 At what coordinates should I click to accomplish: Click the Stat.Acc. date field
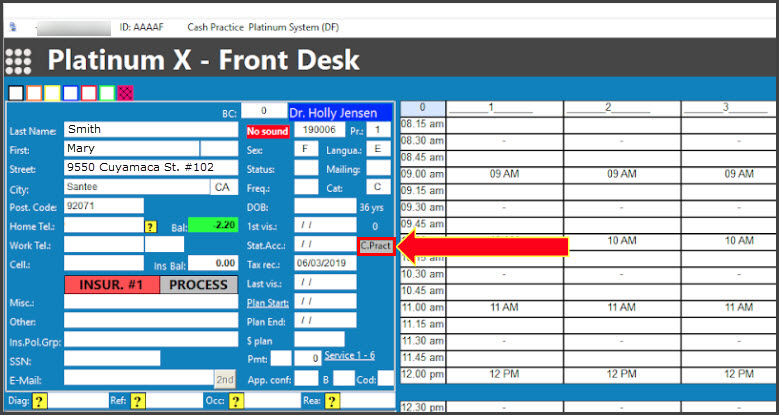(x=325, y=244)
